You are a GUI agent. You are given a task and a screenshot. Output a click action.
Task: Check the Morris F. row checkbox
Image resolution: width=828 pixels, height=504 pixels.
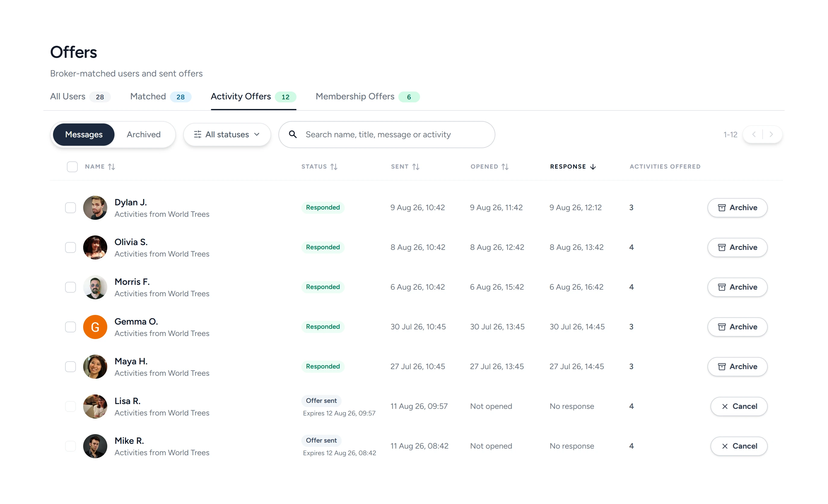tap(71, 287)
